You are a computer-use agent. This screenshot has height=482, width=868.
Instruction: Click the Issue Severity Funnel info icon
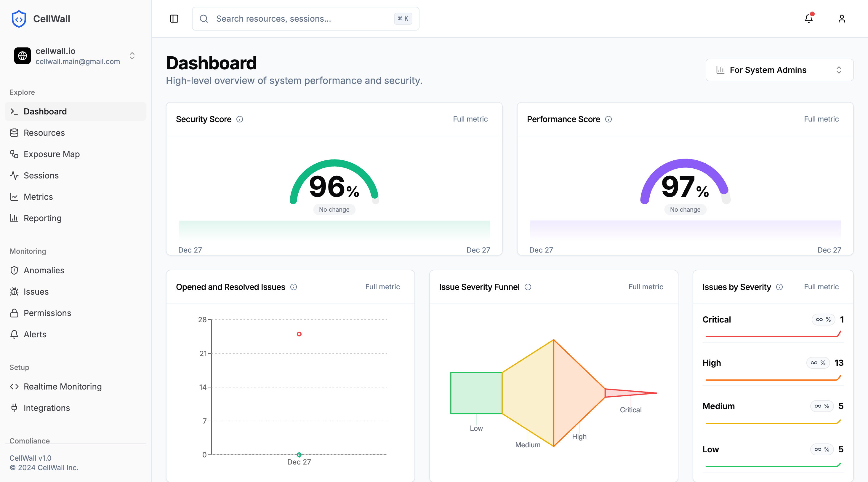pyautogui.click(x=527, y=287)
